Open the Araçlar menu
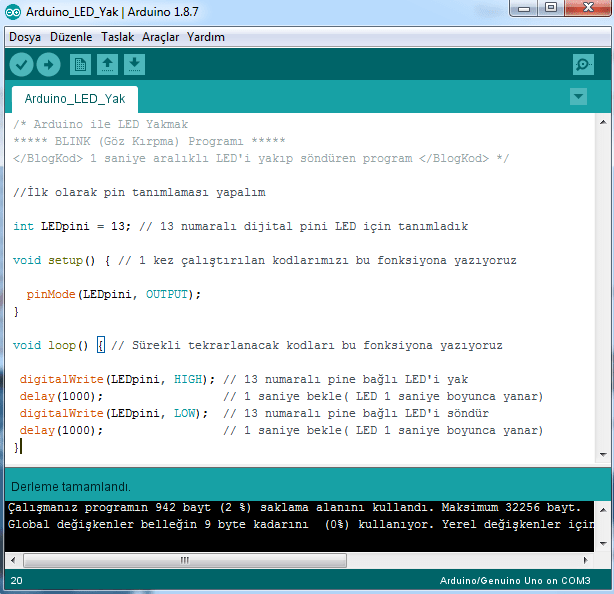This screenshot has width=614, height=594. tap(161, 37)
